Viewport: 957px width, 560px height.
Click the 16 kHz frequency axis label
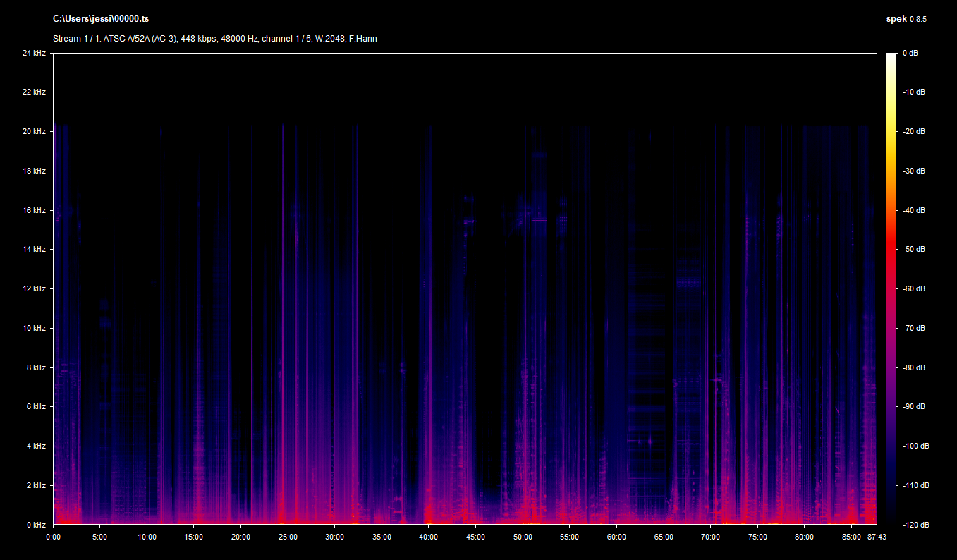coord(34,210)
